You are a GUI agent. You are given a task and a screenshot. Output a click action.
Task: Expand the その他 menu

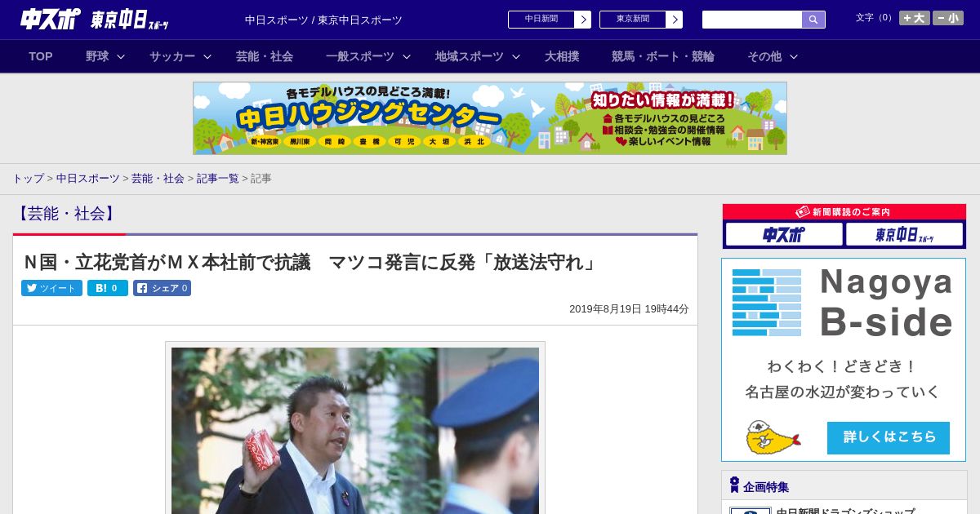[x=773, y=56]
